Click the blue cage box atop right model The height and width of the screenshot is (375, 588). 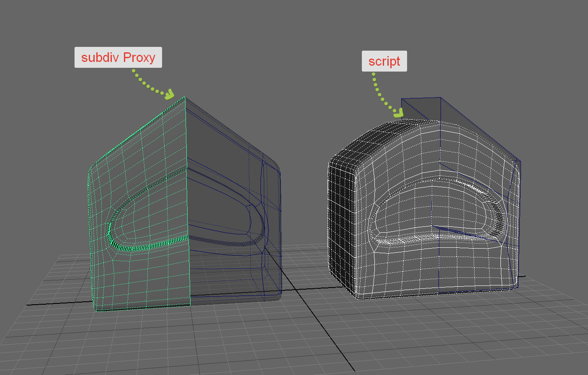(421, 109)
